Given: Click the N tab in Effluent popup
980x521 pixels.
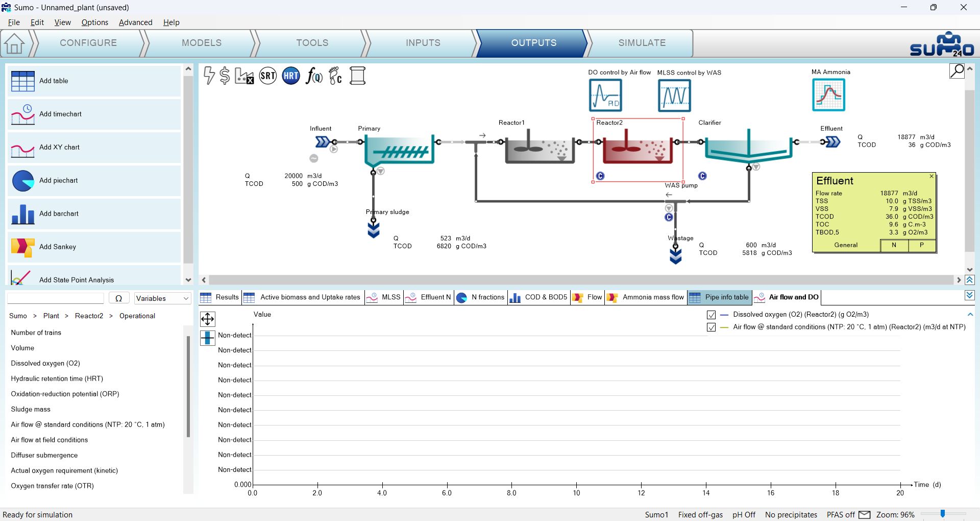Looking at the screenshot, I should pyautogui.click(x=894, y=246).
